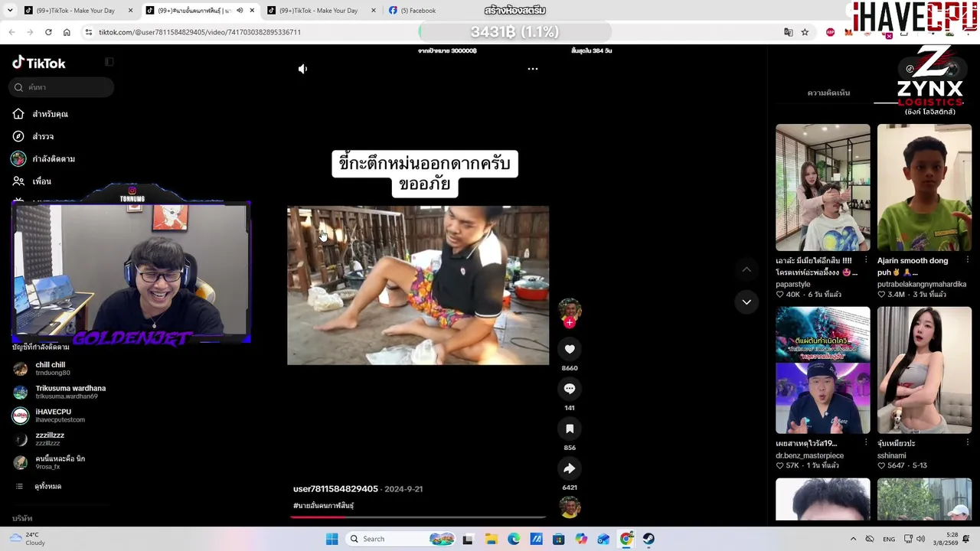The width and height of the screenshot is (980, 551).
Task: Open the sshinami video thumbnail
Action: [x=924, y=370]
